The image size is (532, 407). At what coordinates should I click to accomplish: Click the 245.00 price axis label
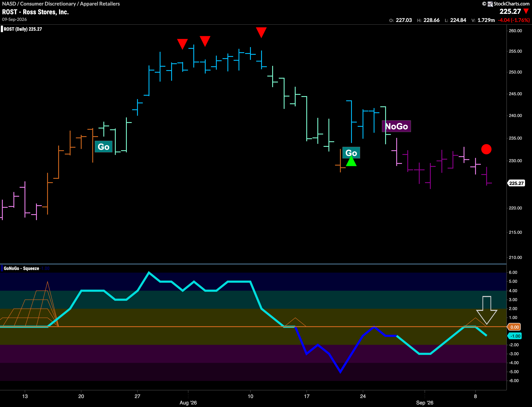click(x=515, y=94)
